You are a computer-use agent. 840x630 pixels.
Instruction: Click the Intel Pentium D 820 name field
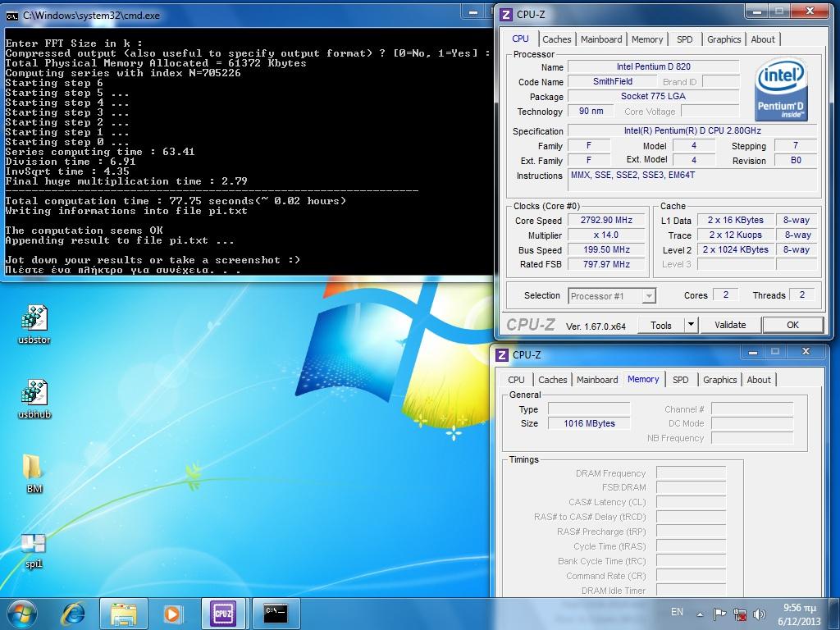click(654, 67)
